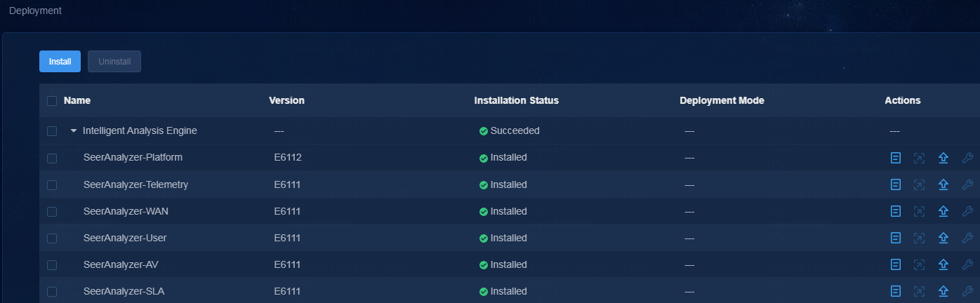Click wrench icon in SeerAnalyzer-WAN row
The image size is (980, 303).
(x=967, y=211)
